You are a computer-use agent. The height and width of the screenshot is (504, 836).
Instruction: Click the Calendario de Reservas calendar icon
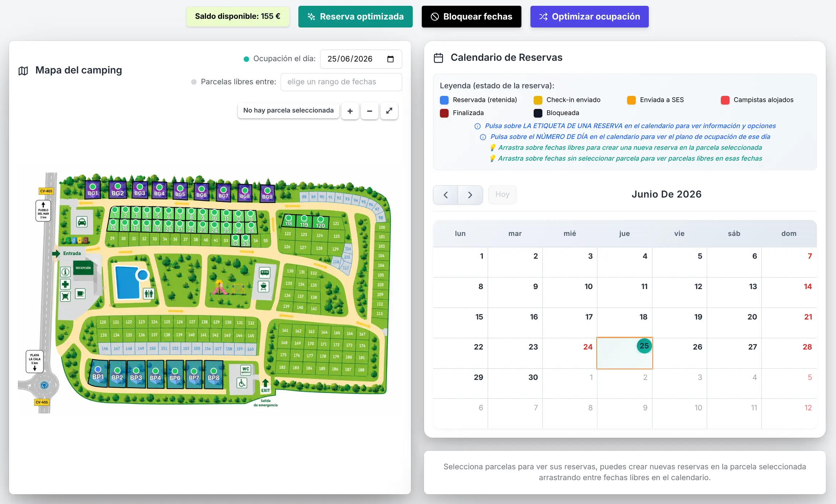(x=438, y=58)
